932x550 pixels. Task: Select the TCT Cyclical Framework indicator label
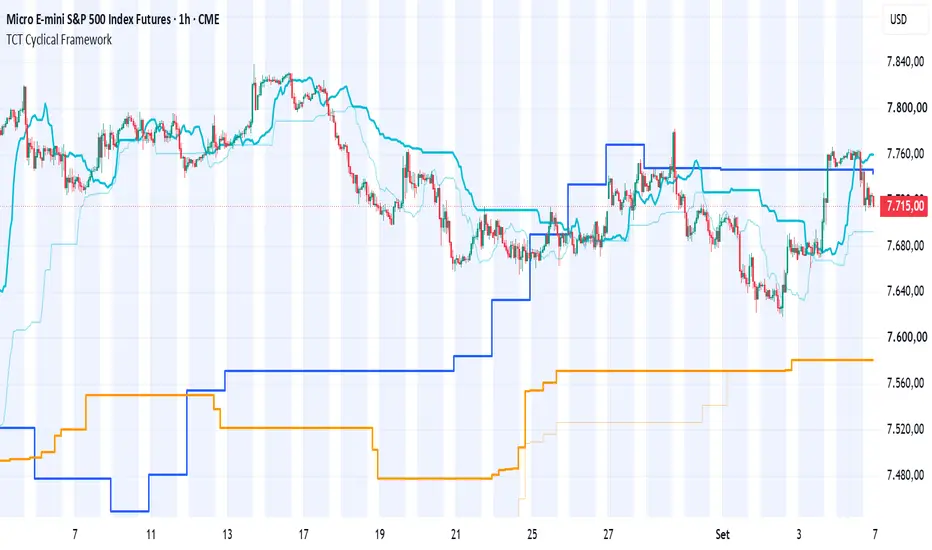59,40
